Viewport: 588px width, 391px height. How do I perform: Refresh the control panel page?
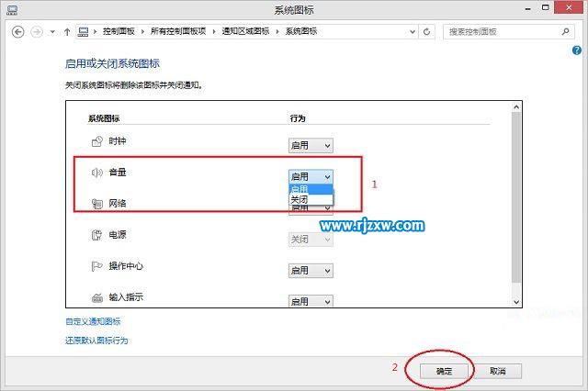click(426, 32)
